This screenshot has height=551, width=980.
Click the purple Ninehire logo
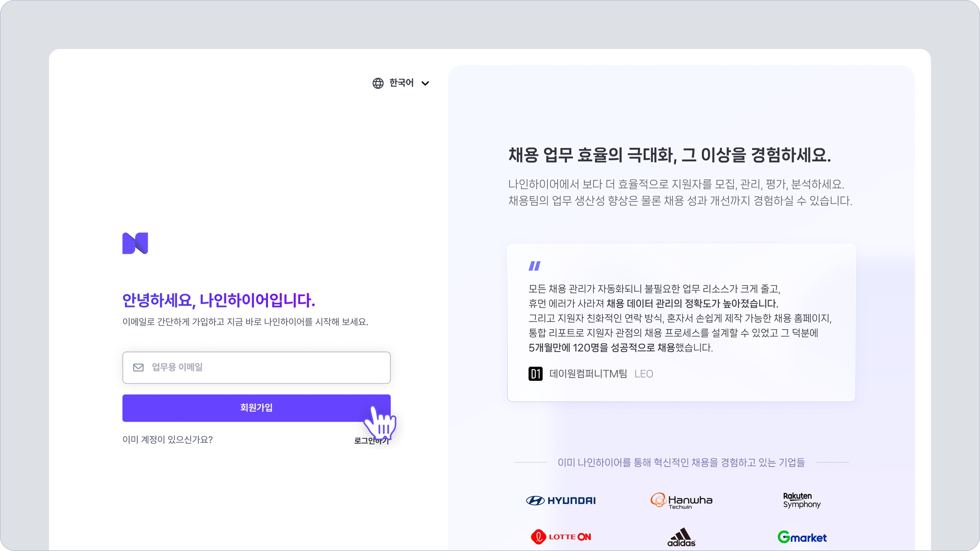(135, 243)
